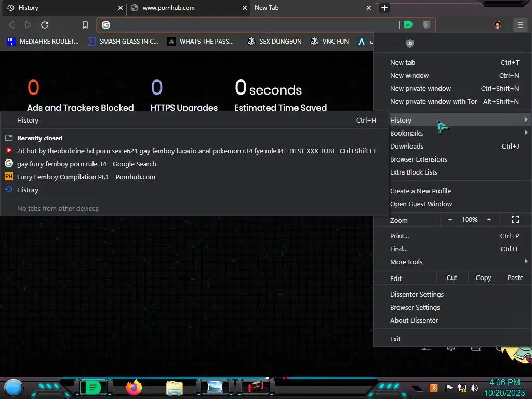Close the History tab
This screenshot has height=399, width=532.
click(120, 8)
